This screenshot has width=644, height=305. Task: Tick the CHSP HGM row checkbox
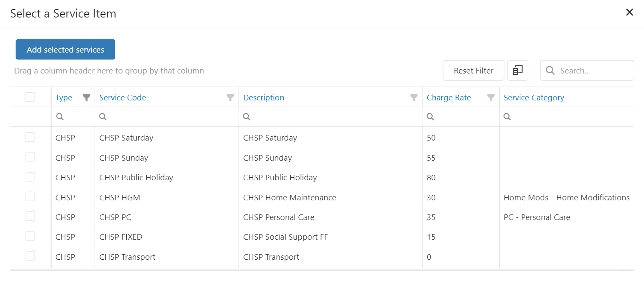point(30,196)
